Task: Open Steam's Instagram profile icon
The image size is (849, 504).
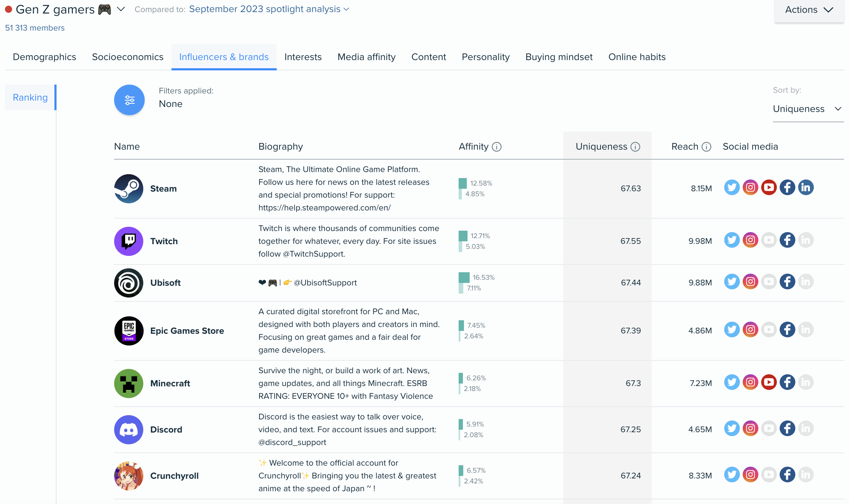Action: [x=751, y=187]
